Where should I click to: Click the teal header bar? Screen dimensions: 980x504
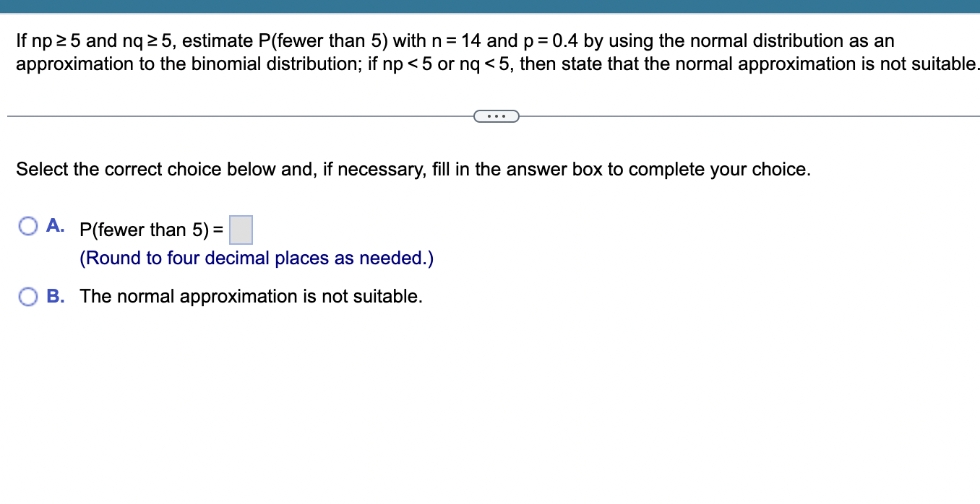[x=490, y=6]
